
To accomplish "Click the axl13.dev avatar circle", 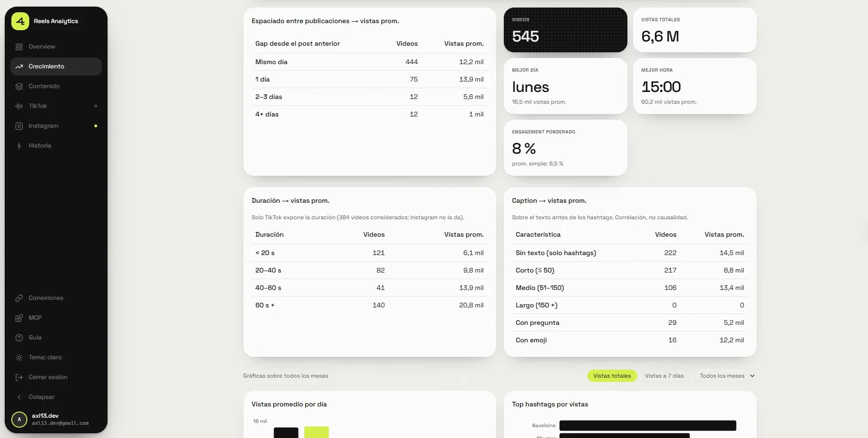I will [x=19, y=419].
